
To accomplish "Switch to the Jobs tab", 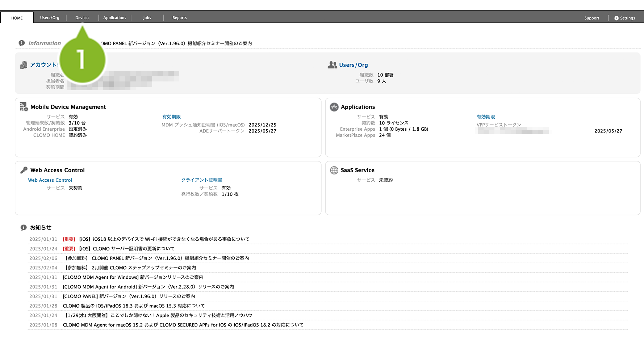I will point(147,18).
